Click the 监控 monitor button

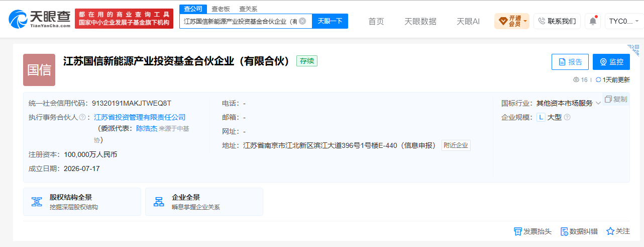point(611,62)
